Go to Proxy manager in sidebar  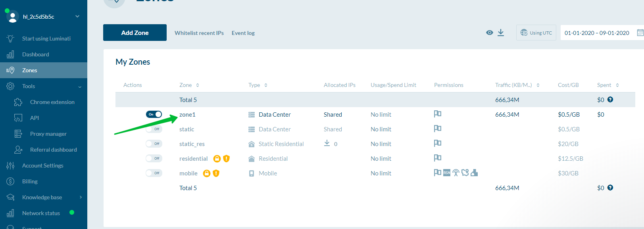(48, 134)
